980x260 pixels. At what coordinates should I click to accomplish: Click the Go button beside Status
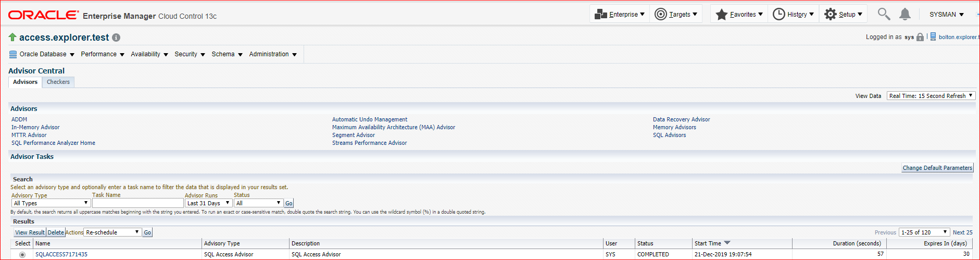pyautogui.click(x=289, y=203)
